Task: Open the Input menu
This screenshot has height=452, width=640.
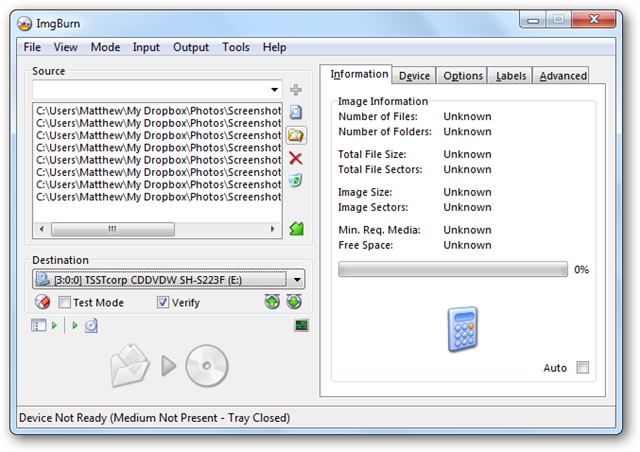Action: tap(146, 47)
